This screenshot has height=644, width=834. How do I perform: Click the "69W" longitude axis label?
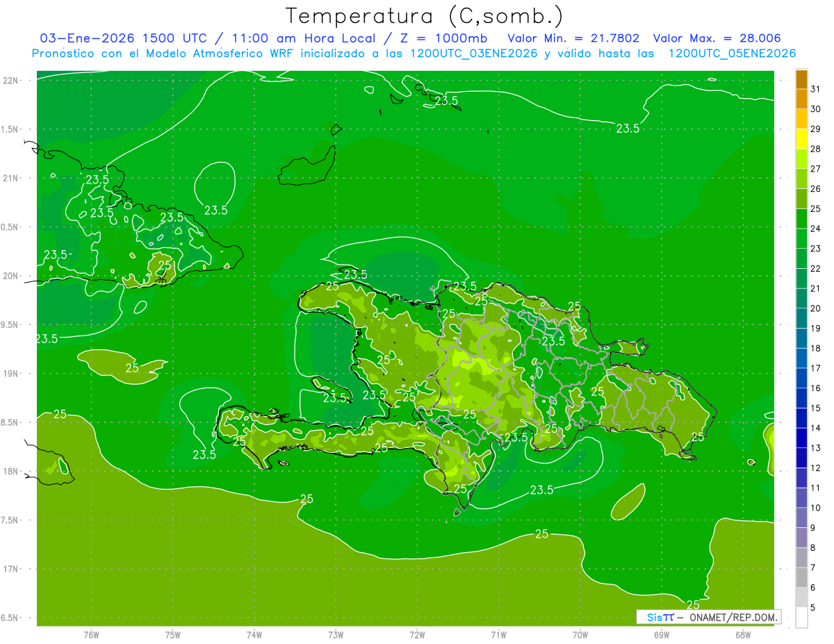point(662,635)
